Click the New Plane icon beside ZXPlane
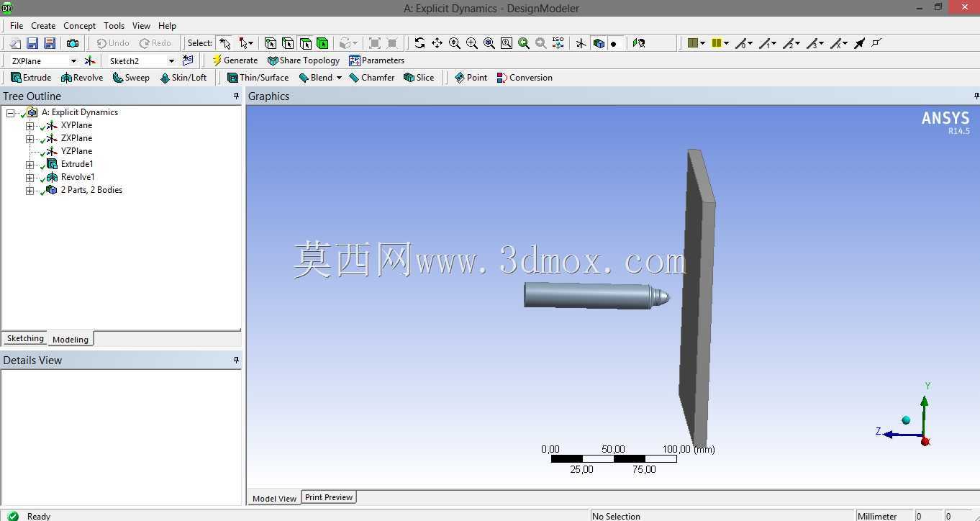Screen dimensions: 980x521 pos(90,60)
